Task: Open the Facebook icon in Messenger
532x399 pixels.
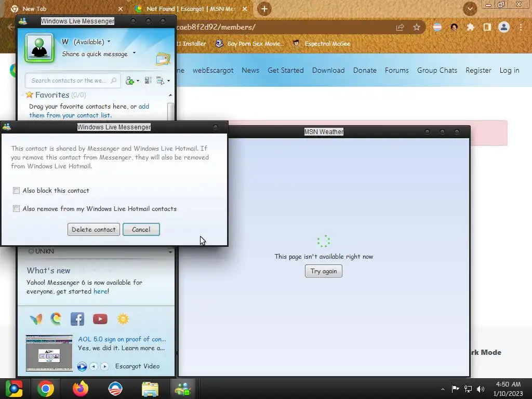Action: click(x=77, y=319)
